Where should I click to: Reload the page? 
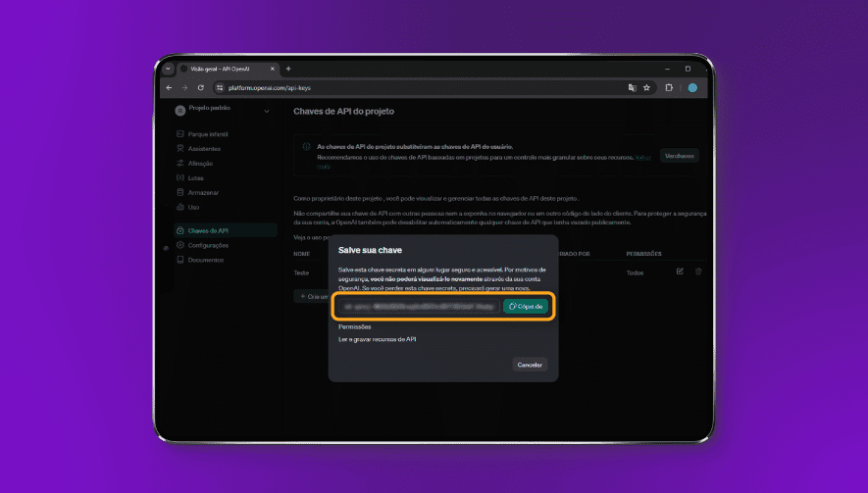click(200, 88)
